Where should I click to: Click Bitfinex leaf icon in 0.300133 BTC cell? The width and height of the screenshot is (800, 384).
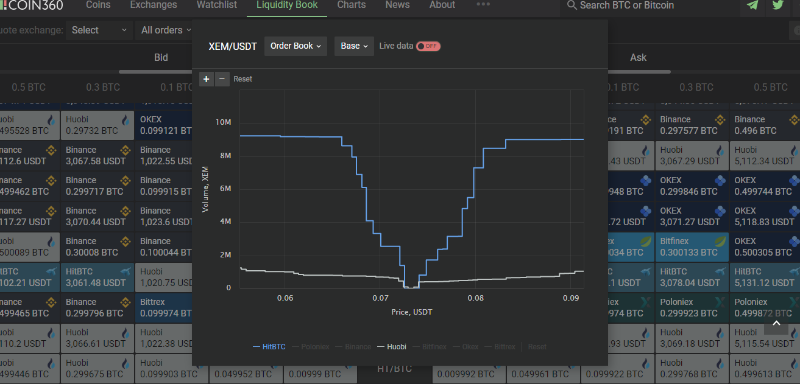[x=720, y=241]
